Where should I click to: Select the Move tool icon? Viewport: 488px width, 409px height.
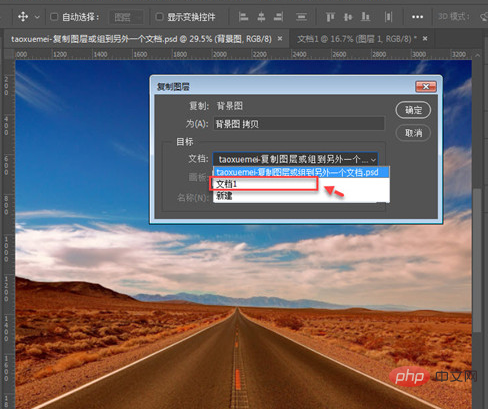(23, 16)
